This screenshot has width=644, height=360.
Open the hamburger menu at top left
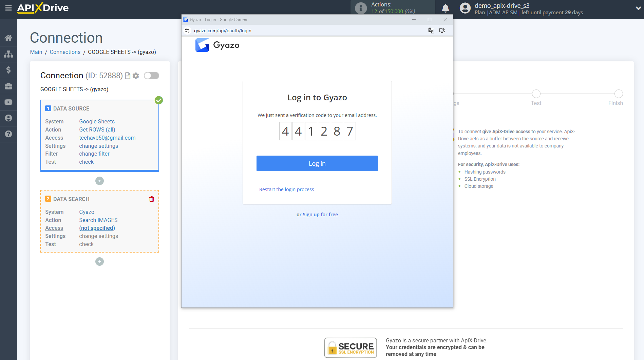tap(8, 8)
